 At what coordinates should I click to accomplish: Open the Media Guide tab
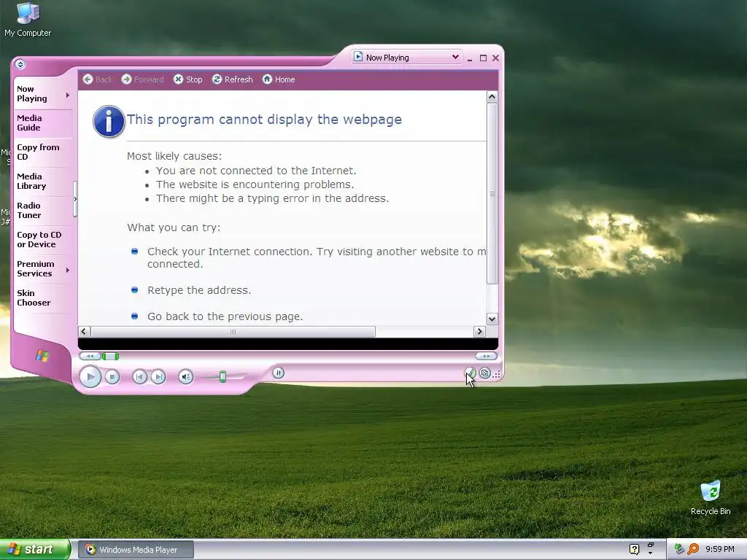pos(43,122)
